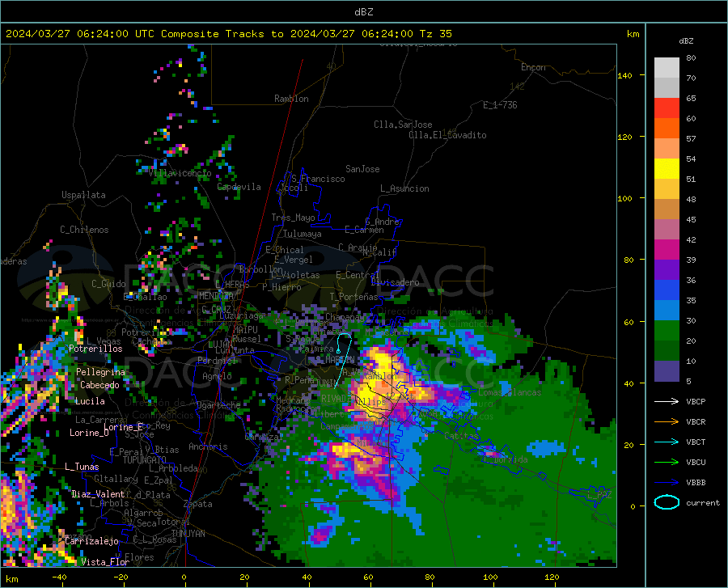
Task: Select the dark green 20-10 dBZ swatch
Action: pos(667,351)
